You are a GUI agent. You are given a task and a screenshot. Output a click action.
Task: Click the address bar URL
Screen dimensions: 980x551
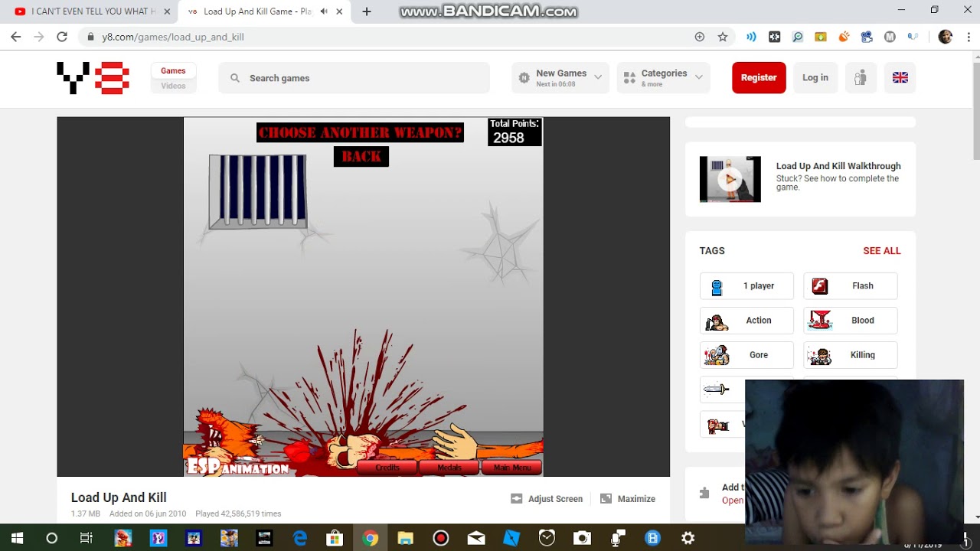point(173,37)
